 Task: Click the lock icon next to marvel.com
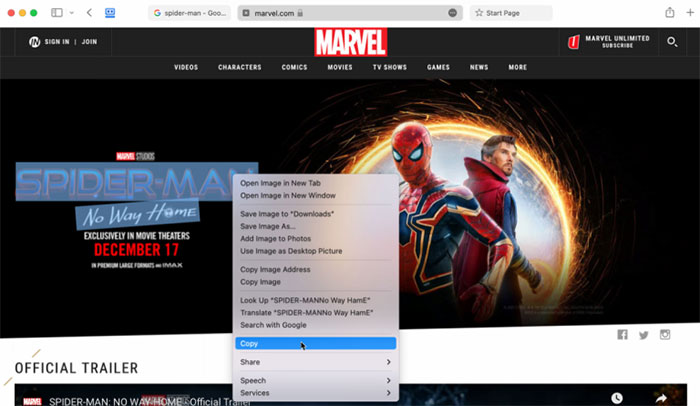pos(300,13)
